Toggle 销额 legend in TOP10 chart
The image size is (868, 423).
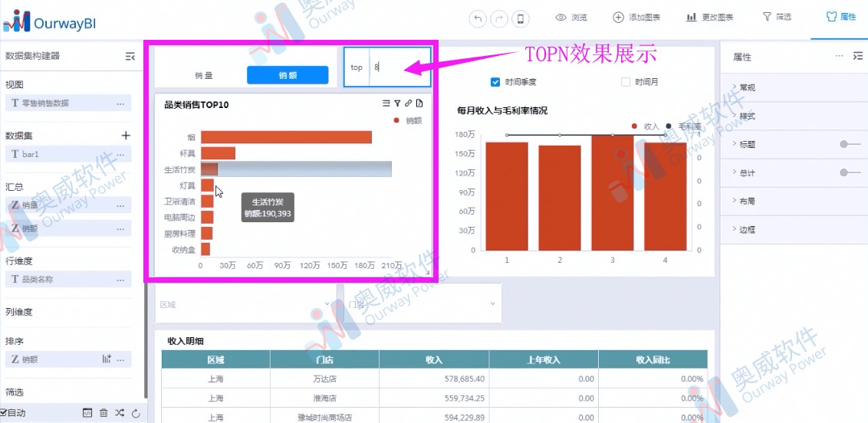(x=407, y=120)
